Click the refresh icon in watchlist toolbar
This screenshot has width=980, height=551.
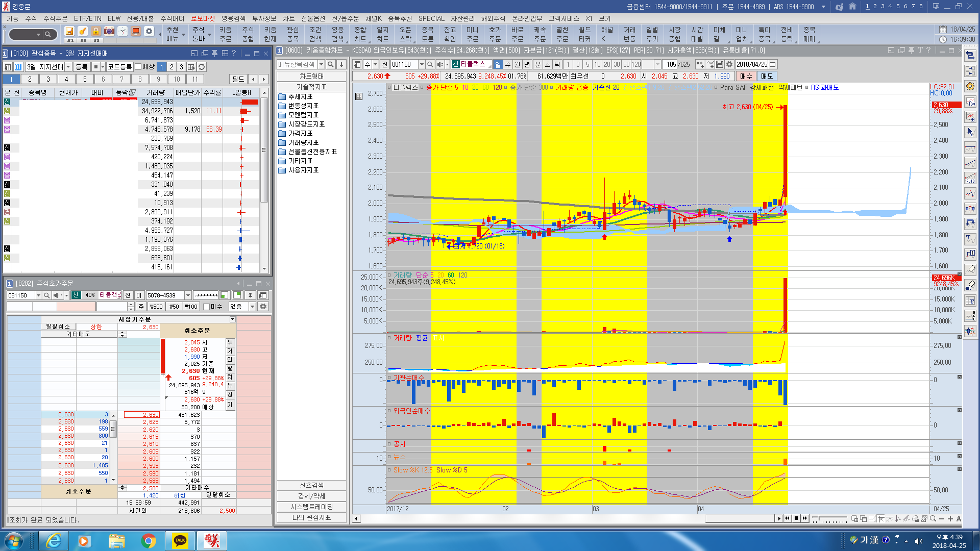point(202,67)
